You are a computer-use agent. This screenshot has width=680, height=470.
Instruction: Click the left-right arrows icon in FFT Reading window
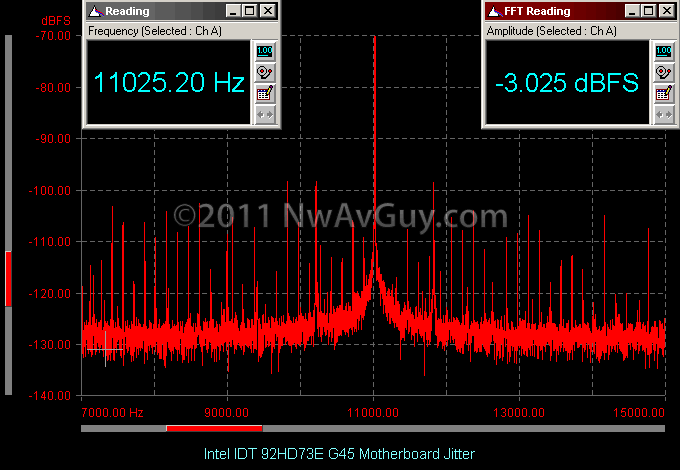[x=664, y=114]
